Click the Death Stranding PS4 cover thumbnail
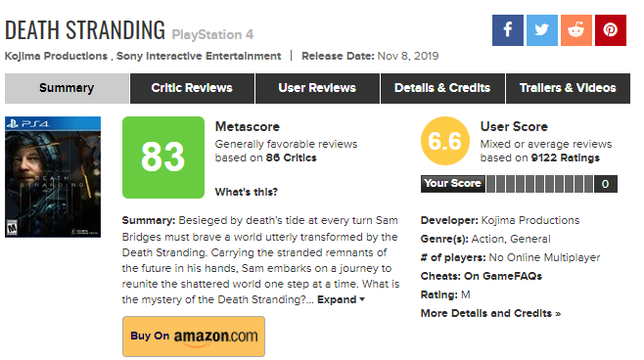Screen dimensions: 644x360 point(53,177)
